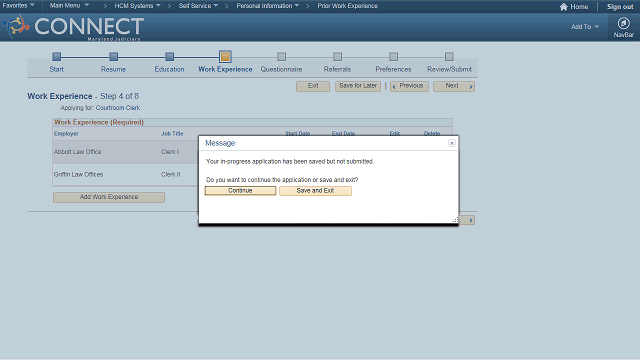The height and width of the screenshot is (360, 640).
Task: Open the NavBar compass icon
Action: click(x=623, y=23)
